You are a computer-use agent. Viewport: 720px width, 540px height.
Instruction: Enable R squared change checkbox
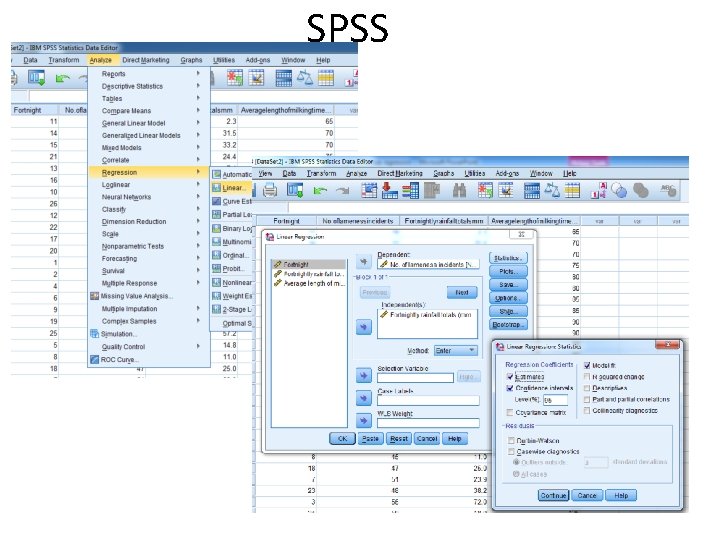(x=587, y=377)
